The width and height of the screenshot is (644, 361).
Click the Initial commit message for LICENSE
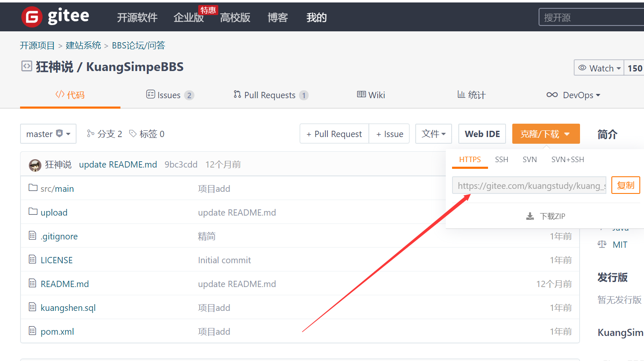(225, 260)
